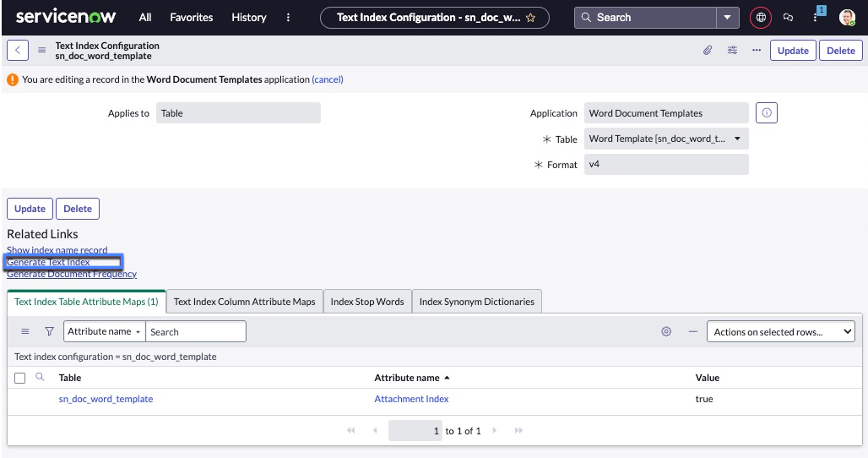Open the sidebar discussions chat icon
The height and width of the screenshot is (458, 868).
click(x=789, y=18)
